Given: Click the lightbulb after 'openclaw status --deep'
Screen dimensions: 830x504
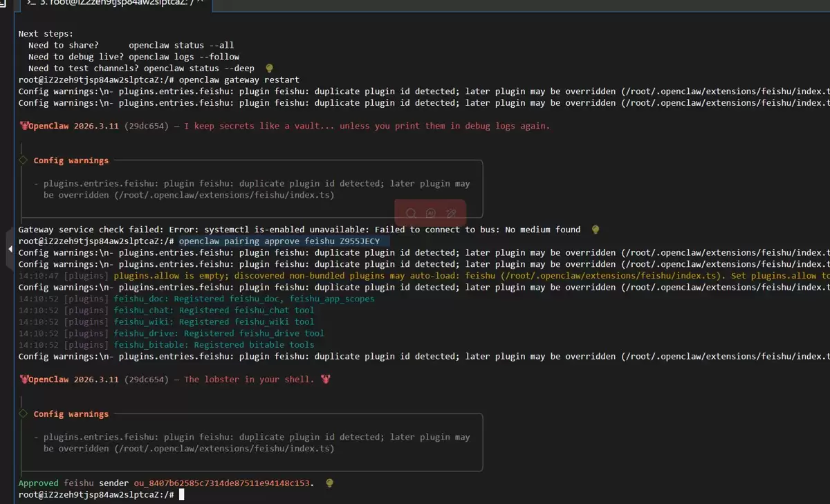Looking at the screenshot, I should pos(270,68).
